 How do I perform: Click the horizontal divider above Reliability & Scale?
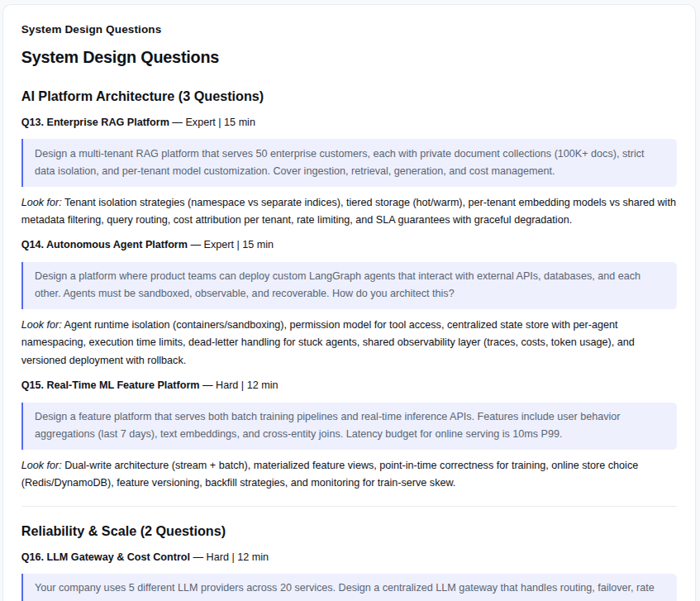coord(349,506)
